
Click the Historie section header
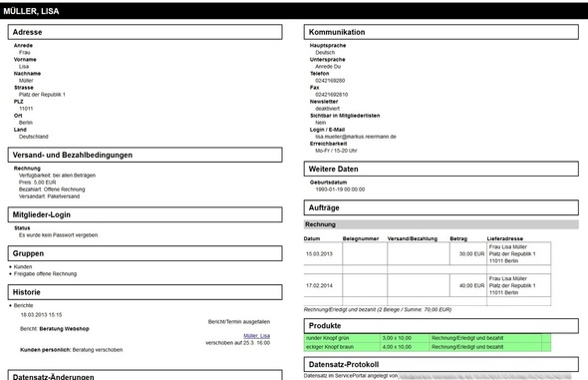pyautogui.click(x=145, y=292)
